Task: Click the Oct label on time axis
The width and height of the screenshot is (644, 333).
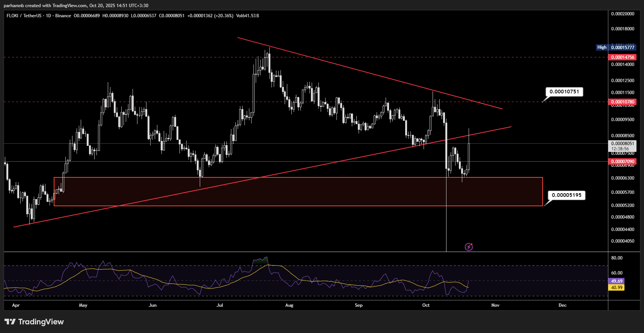Action: [426, 305]
